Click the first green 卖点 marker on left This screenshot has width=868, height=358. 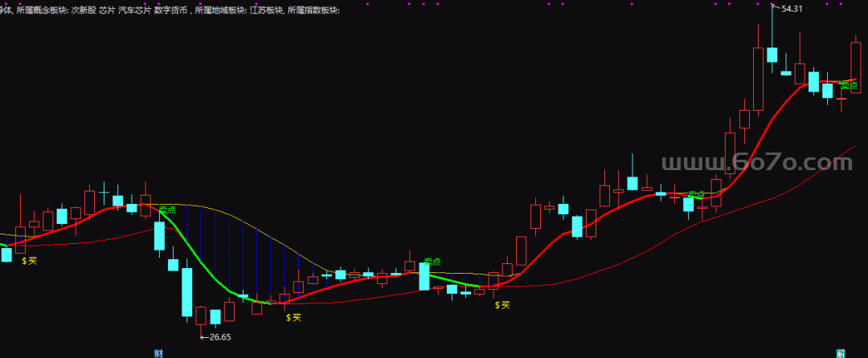click(167, 209)
